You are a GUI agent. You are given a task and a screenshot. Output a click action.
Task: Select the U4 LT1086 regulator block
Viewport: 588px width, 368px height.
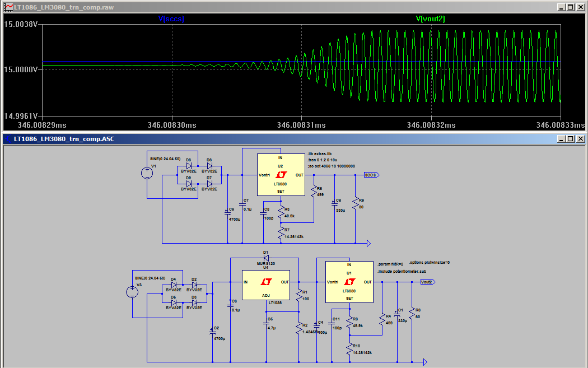point(266,285)
